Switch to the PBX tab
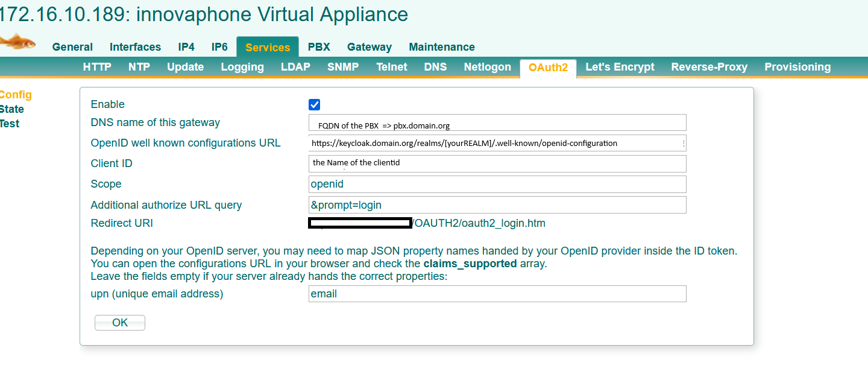Screen dimensions: 868x371 (319, 47)
